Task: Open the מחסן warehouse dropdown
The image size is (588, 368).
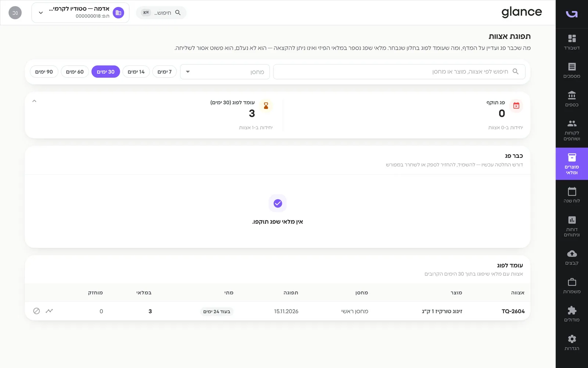Action: click(225, 72)
